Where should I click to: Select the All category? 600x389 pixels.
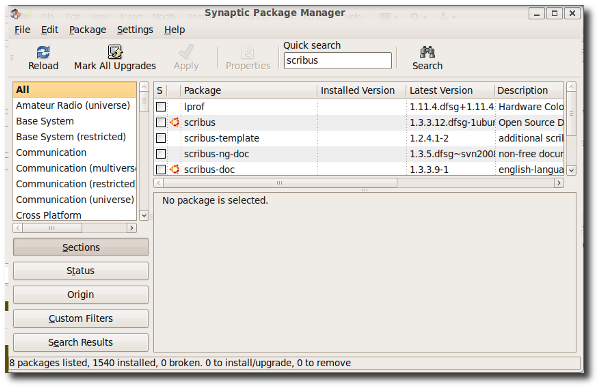point(74,90)
